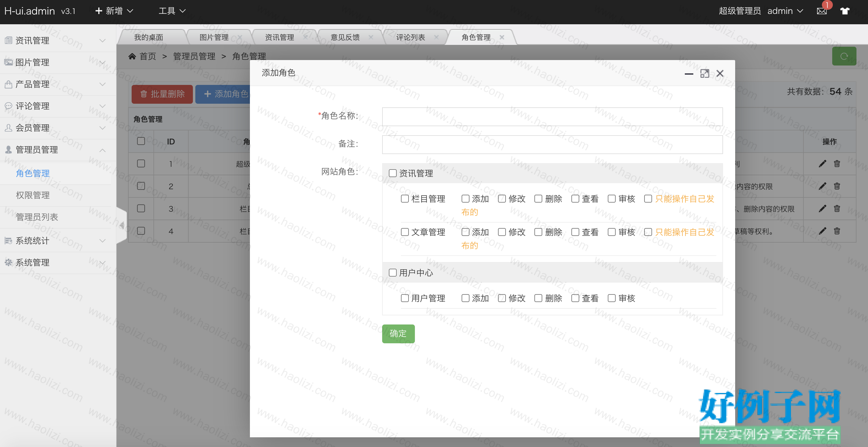
Task: Close the 评论列表 tab with its x
Action: [436, 37]
